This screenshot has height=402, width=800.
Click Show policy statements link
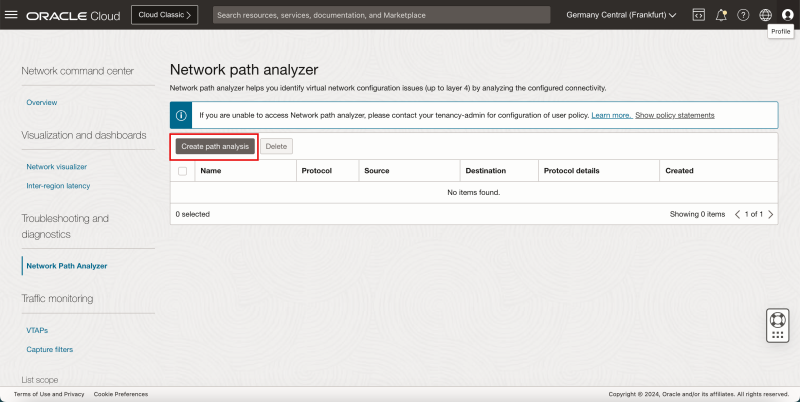pyautogui.click(x=674, y=115)
